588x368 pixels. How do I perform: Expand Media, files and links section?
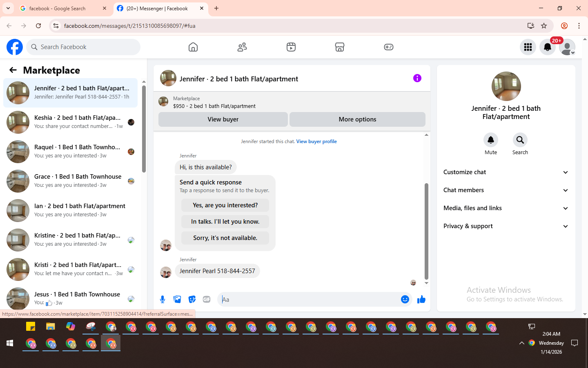pos(506,208)
